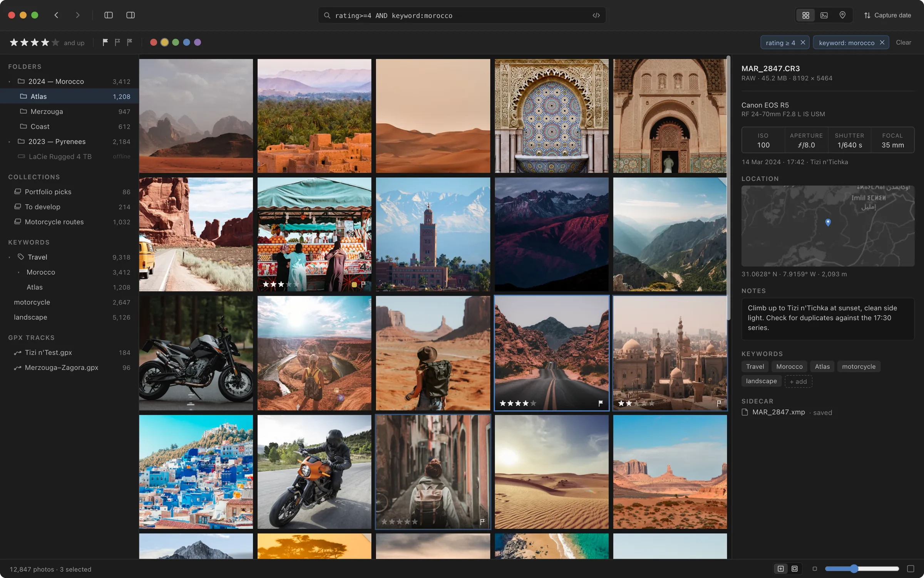Toggle the right inspector panel
This screenshot has height=578, width=924.
point(131,15)
